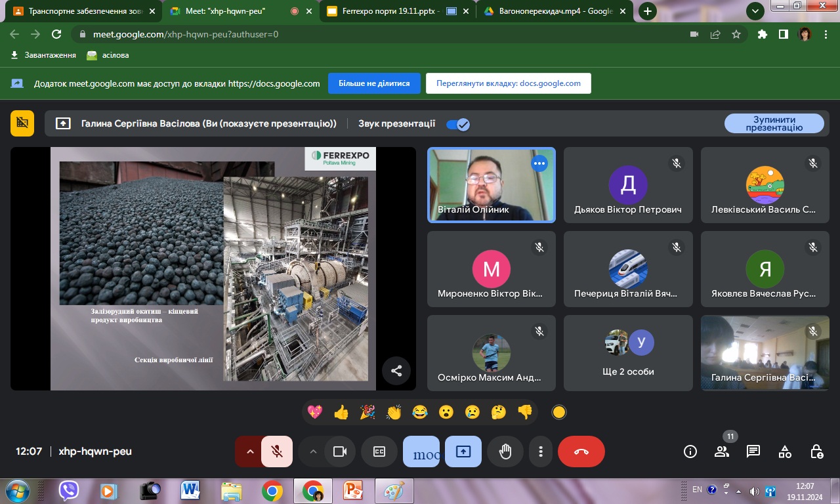Open the chat with everyone icon
The height and width of the screenshot is (504, 840).
753,451
